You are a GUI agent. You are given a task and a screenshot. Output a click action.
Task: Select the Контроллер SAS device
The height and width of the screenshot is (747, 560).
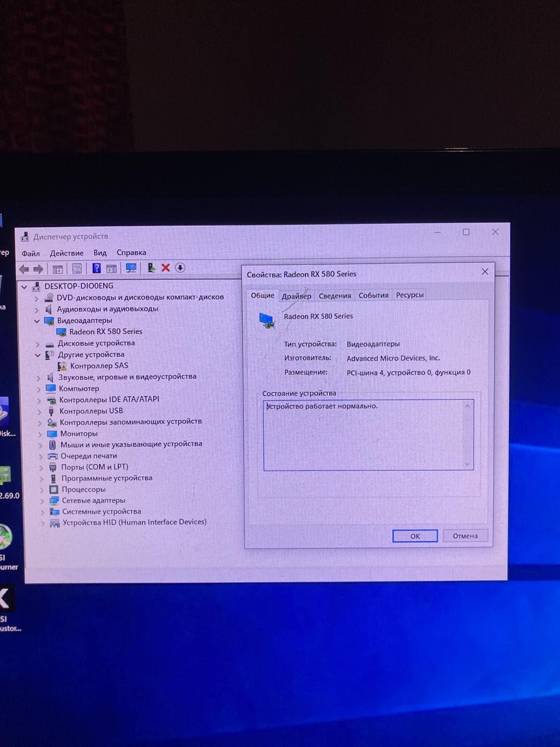tap(99, 366)
